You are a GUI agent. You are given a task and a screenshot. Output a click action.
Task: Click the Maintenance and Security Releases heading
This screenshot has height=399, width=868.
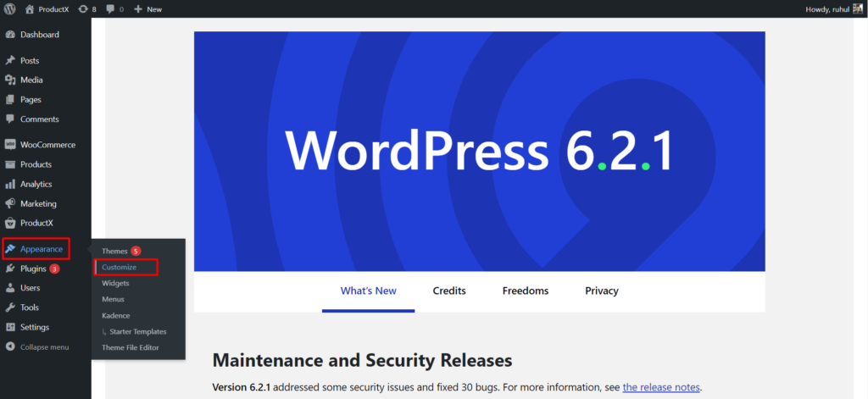pyautogui.click(x=362, y=361)
